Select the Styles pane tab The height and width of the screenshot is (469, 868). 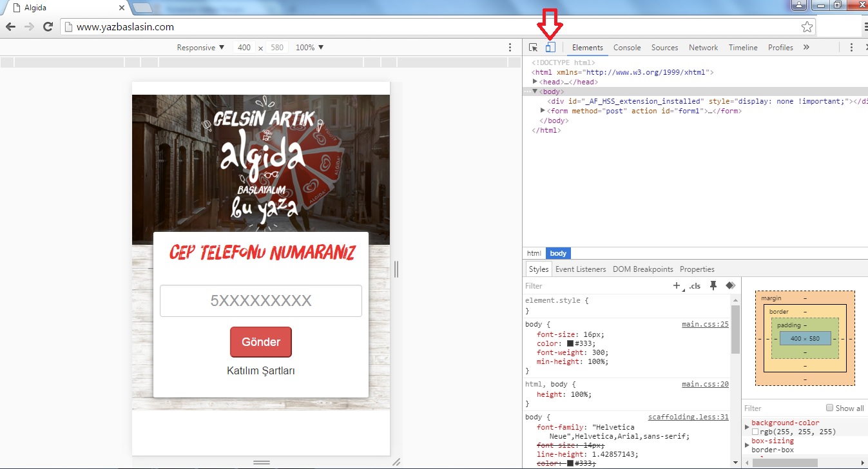pyautogui.click(x=539, y=269)
